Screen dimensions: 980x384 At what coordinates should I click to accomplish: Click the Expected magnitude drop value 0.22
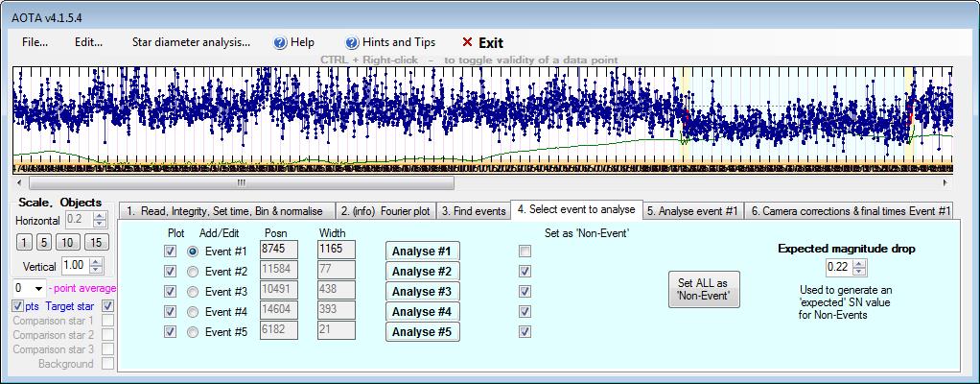click(839, 267)
